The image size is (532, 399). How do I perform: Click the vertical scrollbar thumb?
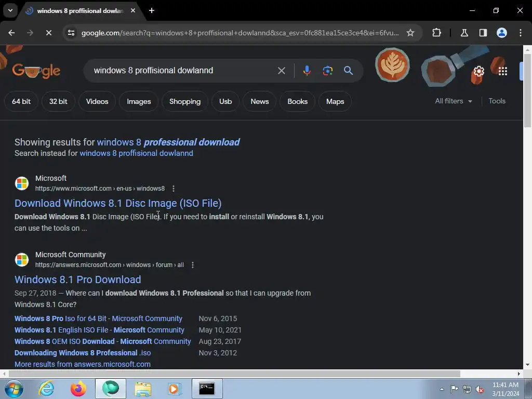coord(527,90)
